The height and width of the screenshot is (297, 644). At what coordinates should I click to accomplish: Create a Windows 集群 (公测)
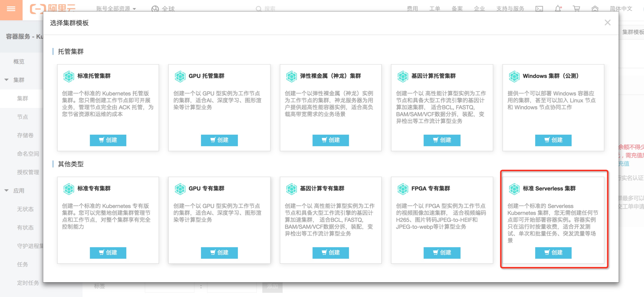point(553,140)
